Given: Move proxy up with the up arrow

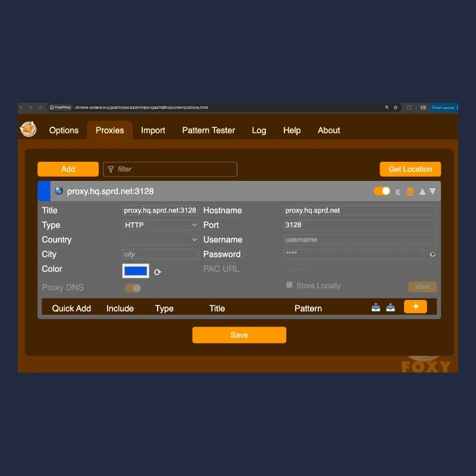Looking at the screenshot, I should pos(422,192).
